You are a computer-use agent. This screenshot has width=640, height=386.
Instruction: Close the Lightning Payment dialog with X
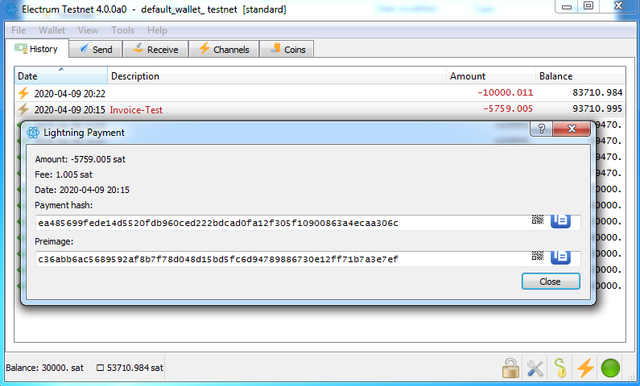tap(572, 129)
